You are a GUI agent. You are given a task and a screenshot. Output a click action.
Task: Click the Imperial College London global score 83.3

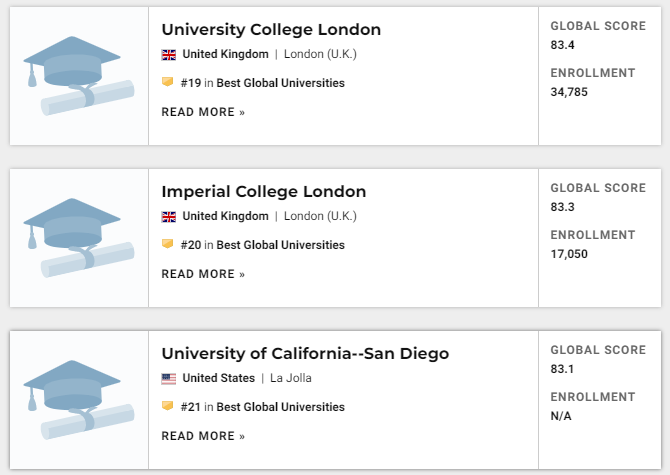pyautogui.click(x=562, y=207)
